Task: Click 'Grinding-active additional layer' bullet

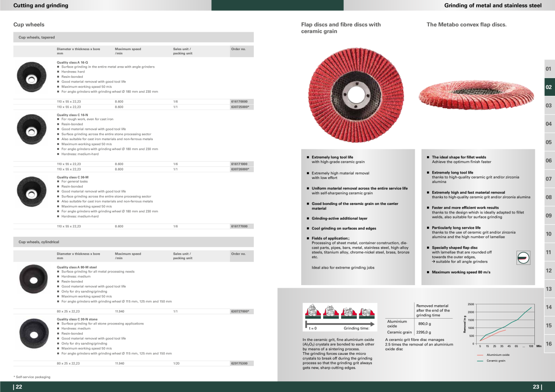Action: point(339,218)
